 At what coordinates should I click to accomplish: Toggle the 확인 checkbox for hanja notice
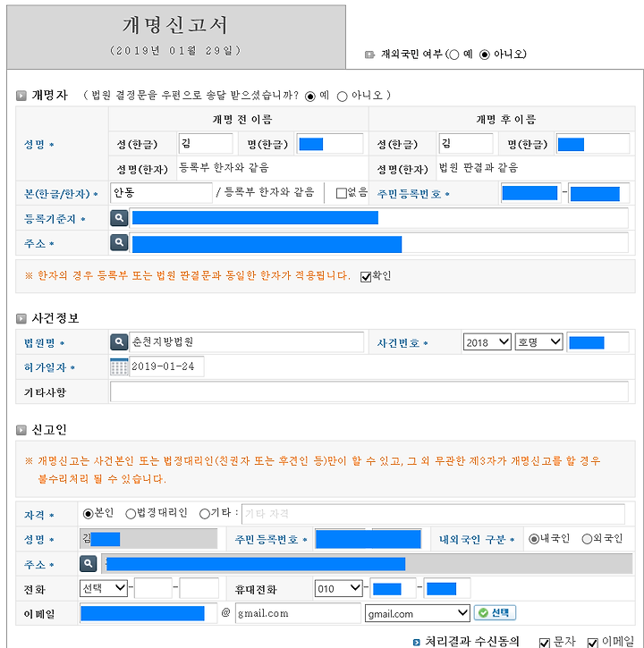tap(366, 276)
